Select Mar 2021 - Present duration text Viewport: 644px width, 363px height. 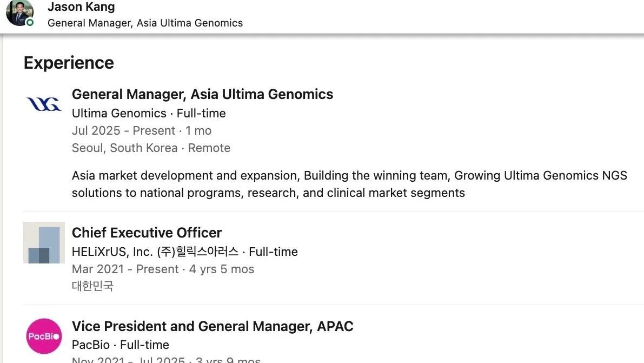163,269
